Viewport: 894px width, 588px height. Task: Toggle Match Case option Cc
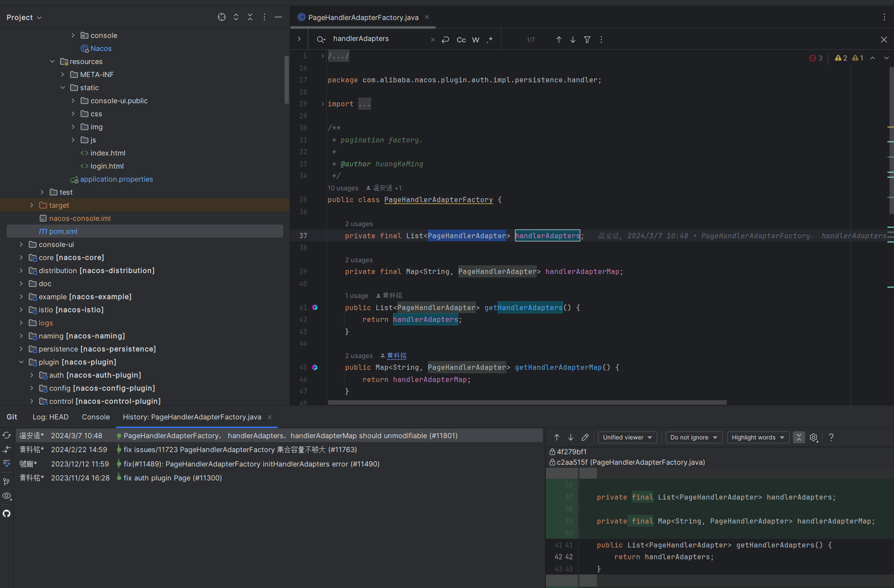pyautogui.click(x=461, y=40)
